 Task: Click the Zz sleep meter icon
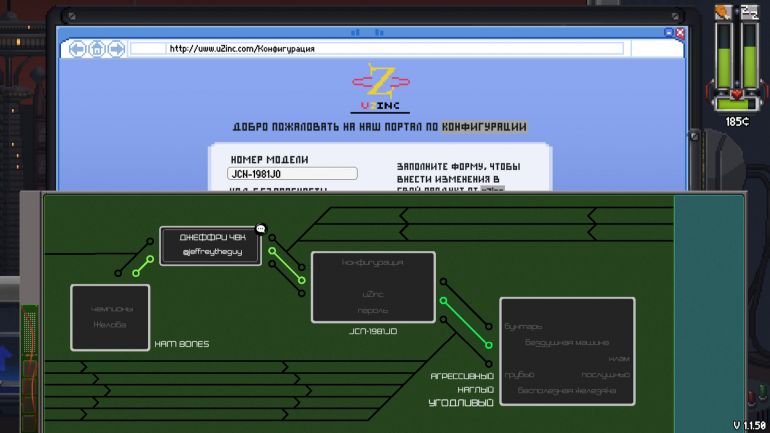click(x=748, y=12)
